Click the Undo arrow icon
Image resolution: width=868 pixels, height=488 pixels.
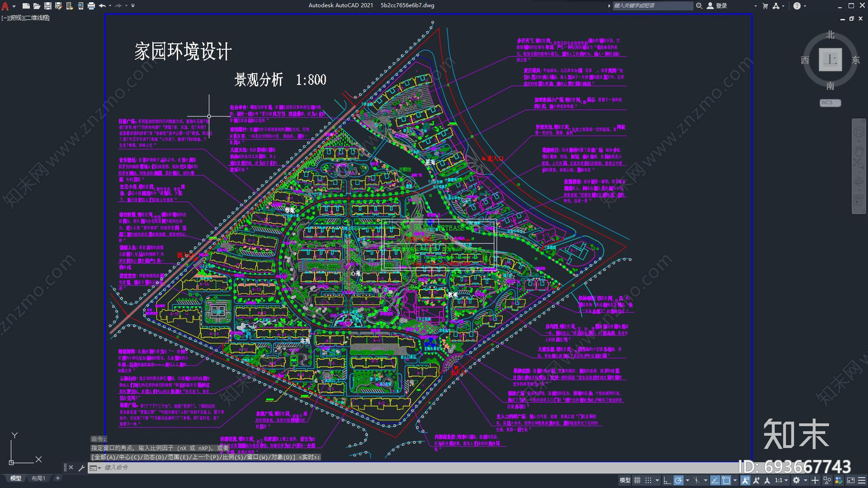(x=102, y=5)
